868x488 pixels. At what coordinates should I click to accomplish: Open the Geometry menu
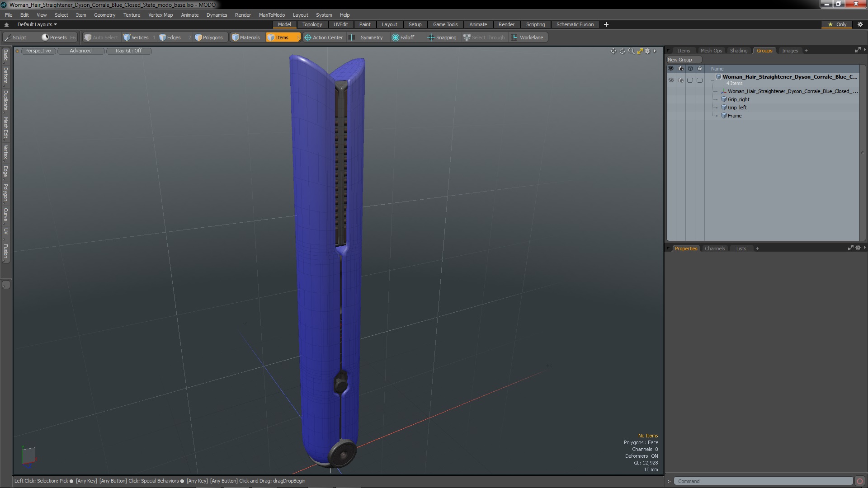[104, 15]
